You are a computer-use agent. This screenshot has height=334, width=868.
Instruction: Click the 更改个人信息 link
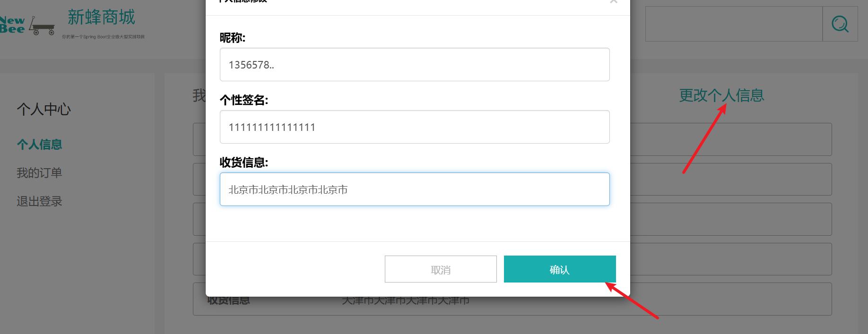coord(721,95)
